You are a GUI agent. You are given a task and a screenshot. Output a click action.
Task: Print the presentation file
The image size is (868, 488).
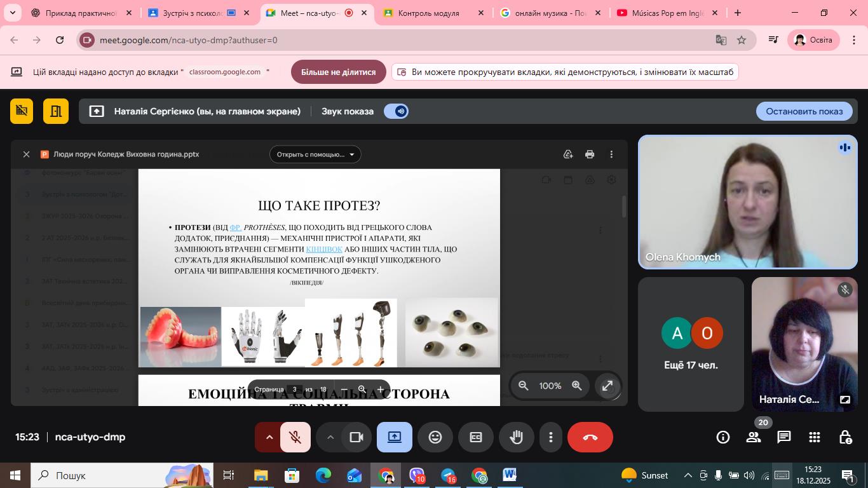590,154
